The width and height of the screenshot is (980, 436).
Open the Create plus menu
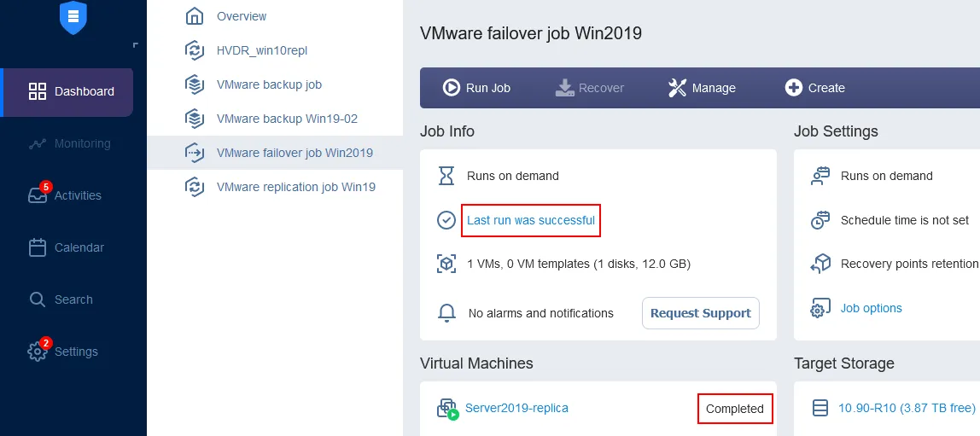point(814,88)
